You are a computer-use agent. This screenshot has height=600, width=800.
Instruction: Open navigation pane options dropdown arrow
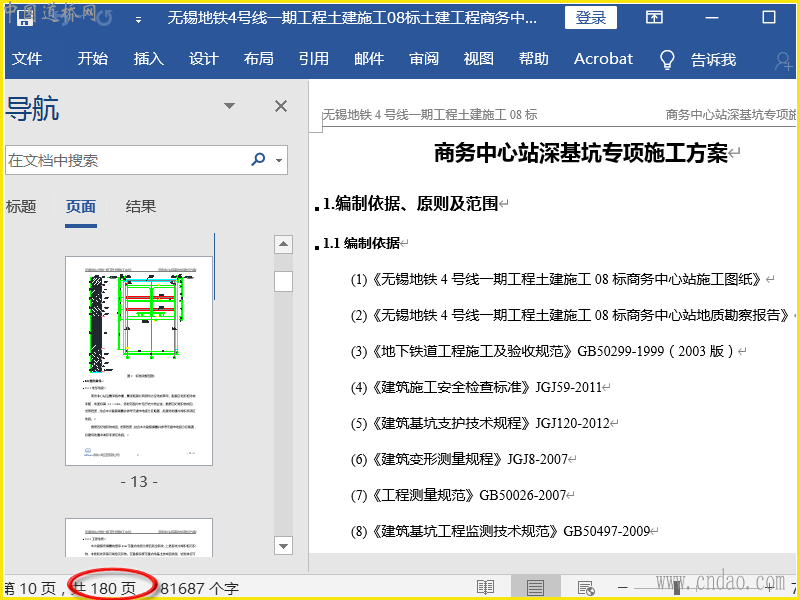[230, 106]
